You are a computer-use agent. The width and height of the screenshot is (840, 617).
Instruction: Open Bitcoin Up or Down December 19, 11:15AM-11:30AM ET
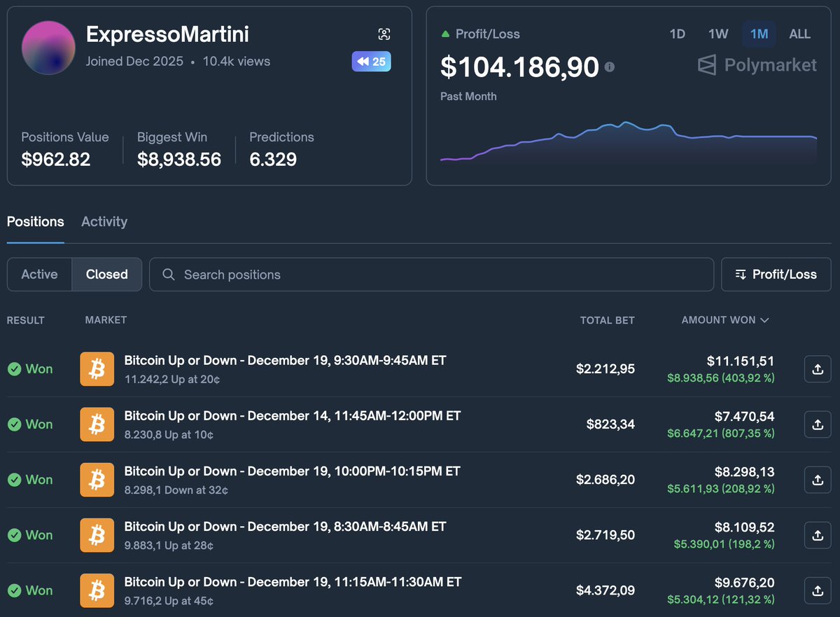click(293, 582)
